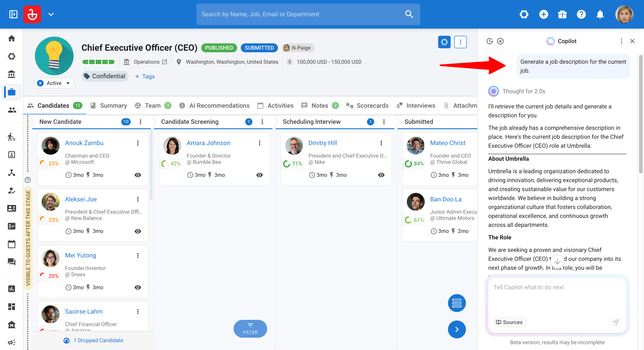Image resolution: width=644 pixels, height=350 pixels.
Task: Open the job header more options menu
Action: point(460,42)
